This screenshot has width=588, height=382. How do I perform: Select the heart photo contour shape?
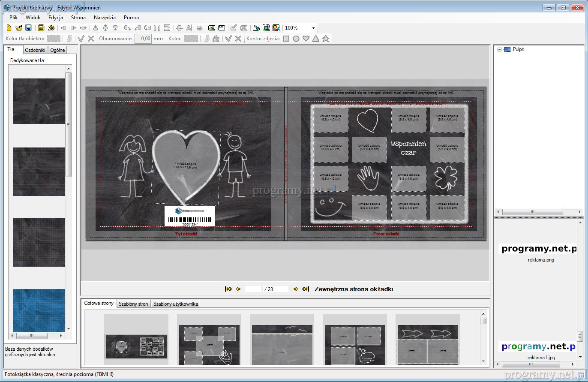306,39
